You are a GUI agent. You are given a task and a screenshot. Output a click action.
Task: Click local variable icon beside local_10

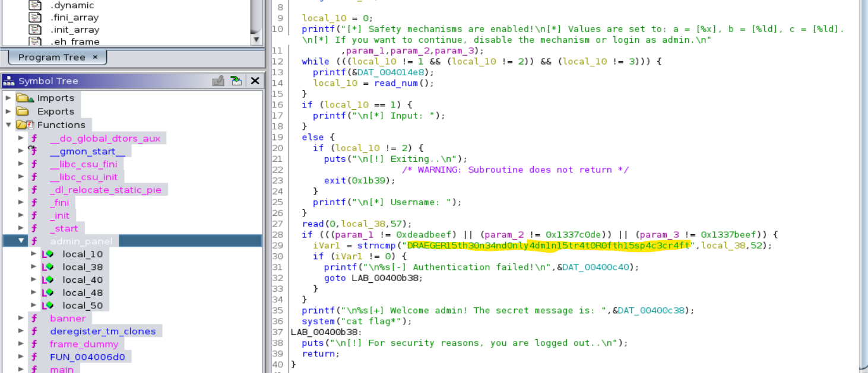pyautogui.click(x=47, y=254)
